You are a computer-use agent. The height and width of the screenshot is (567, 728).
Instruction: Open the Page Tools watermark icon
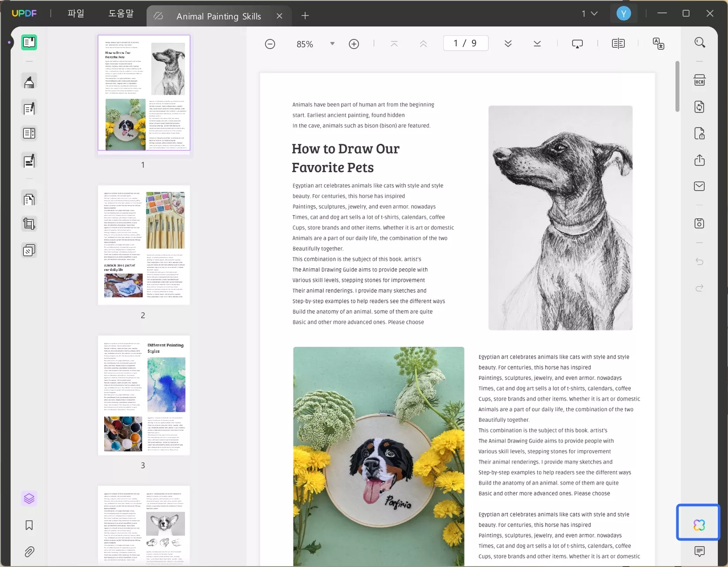(x=29, y=251)
